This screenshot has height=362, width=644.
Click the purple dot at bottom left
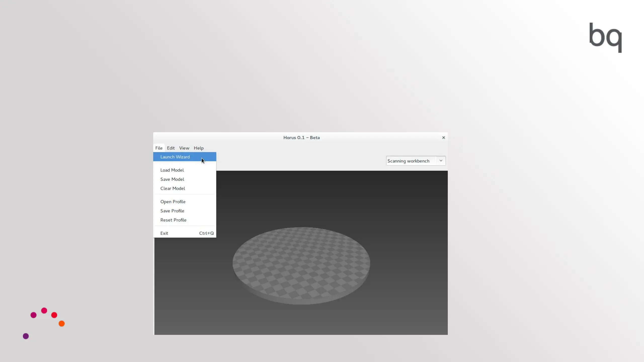tap(26, 336)
